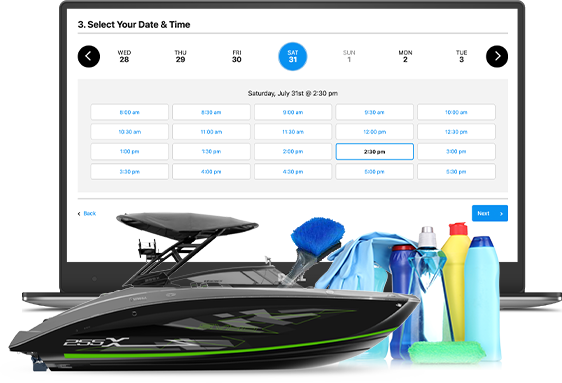562x383 pixels.
Task: Pick the 12:00 pm time slot
Action: (x=375, y=132)
